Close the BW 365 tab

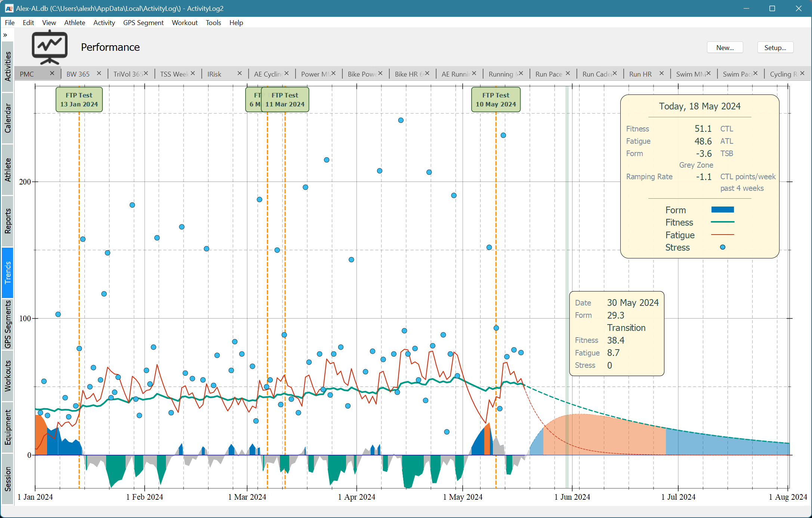click(x=99, y=73)
